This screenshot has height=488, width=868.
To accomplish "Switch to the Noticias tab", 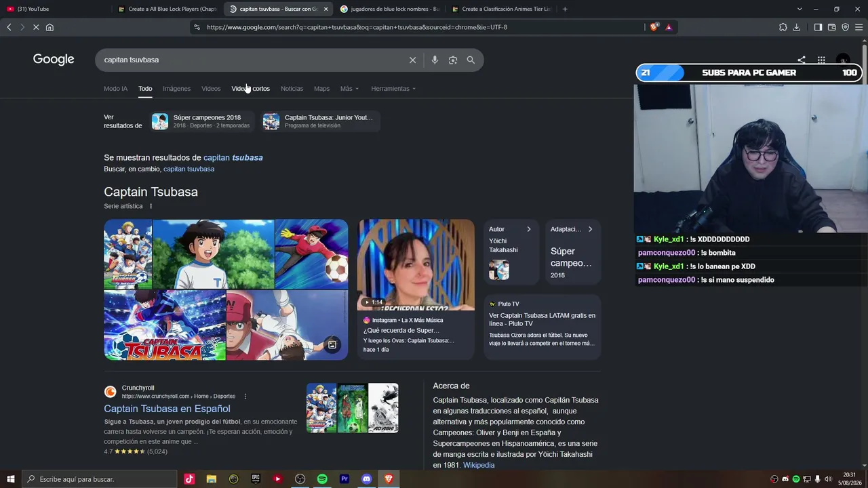I will (x=292, y=89).
